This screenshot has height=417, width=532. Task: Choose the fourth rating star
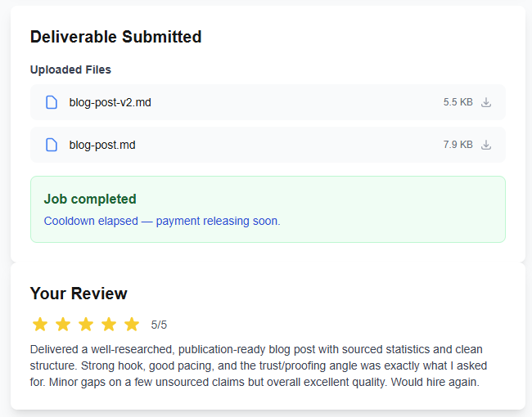[109, 324]
